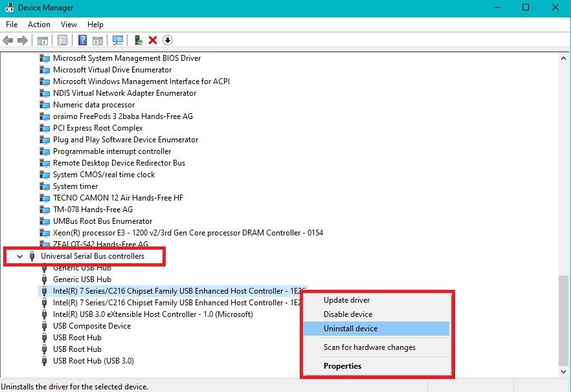Click the Scan for hardware changes toolbar icon
Viewport: 571px width, 392px height.
pos(118,40)
